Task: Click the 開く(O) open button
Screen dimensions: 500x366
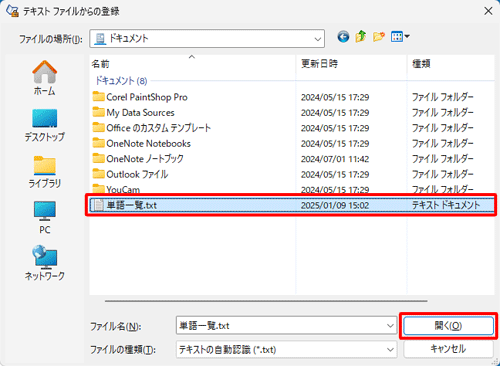Action: pos(448,326)
